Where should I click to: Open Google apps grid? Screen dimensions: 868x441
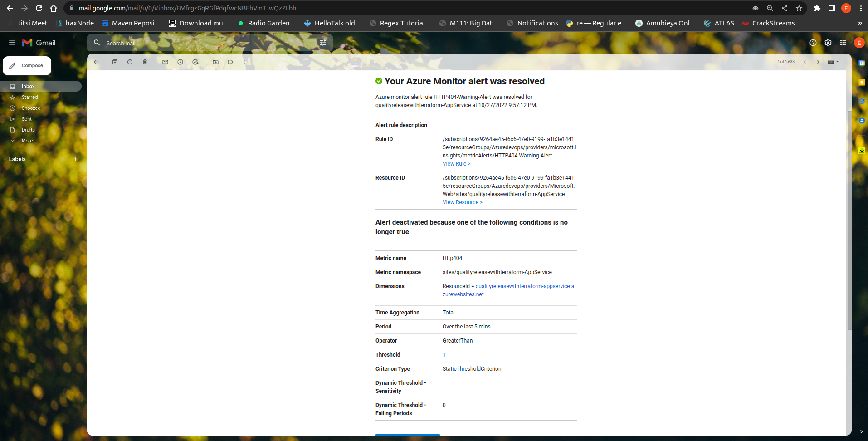click(x=843, y=43)
